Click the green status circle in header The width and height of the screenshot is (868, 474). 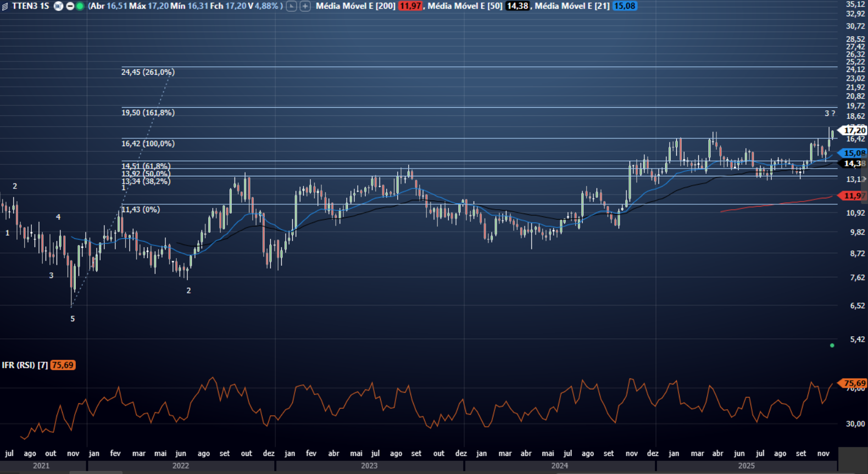(80, 6)
